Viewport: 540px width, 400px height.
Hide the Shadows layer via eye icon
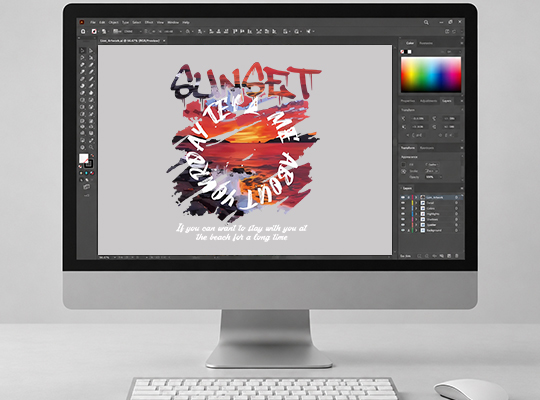coord(403,219)
